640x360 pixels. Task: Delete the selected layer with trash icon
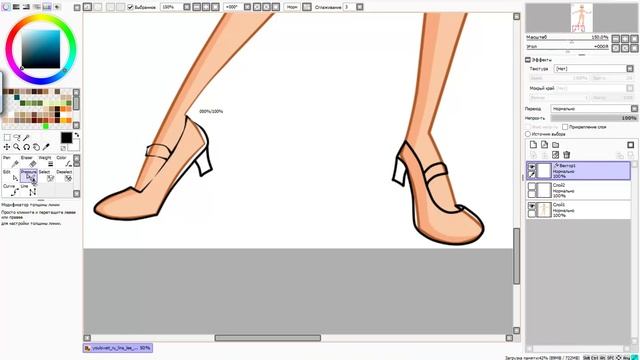point(567,155)
